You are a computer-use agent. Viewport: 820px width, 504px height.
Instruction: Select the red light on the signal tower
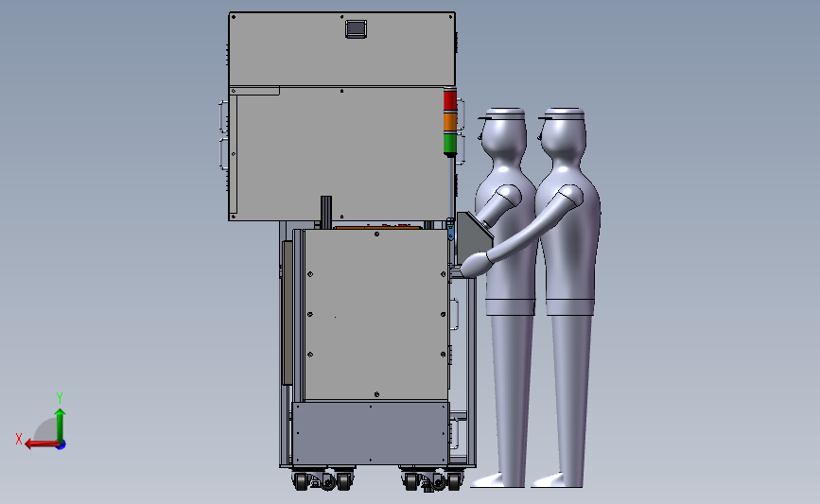[x=450, y=100]
